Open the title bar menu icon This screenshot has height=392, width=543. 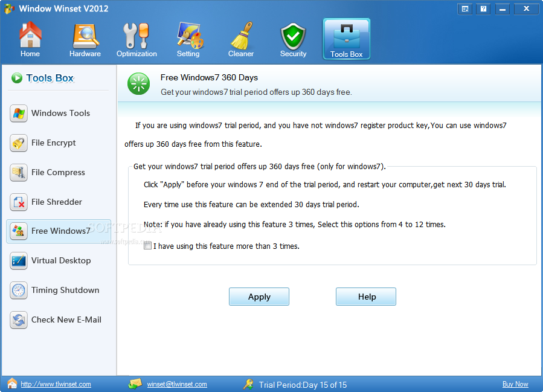[464, 9]
